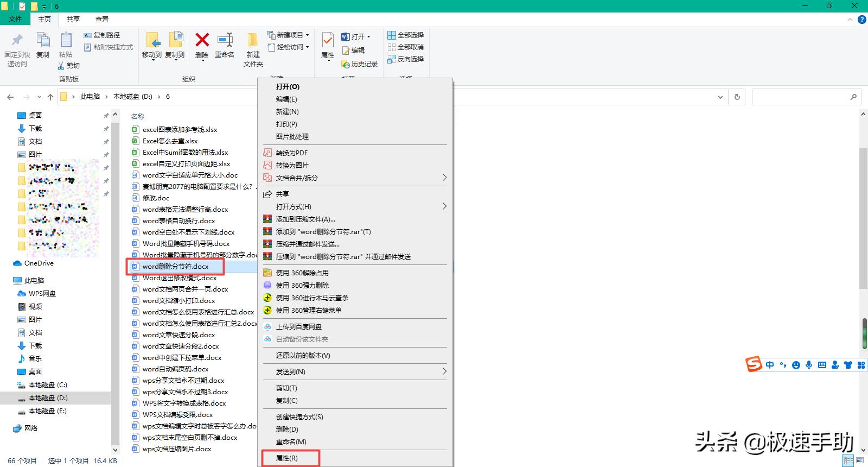868x467 pixels.
Task: Choose Delete (D) in context menu
Action: 355,429
